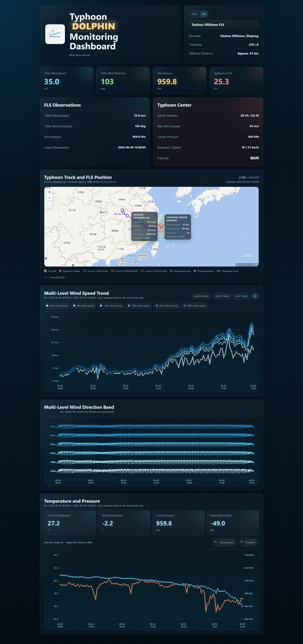Click pressure Since Window Start value -49.0
This screenshot has width=303, height=644.
[x=218, y=523]
